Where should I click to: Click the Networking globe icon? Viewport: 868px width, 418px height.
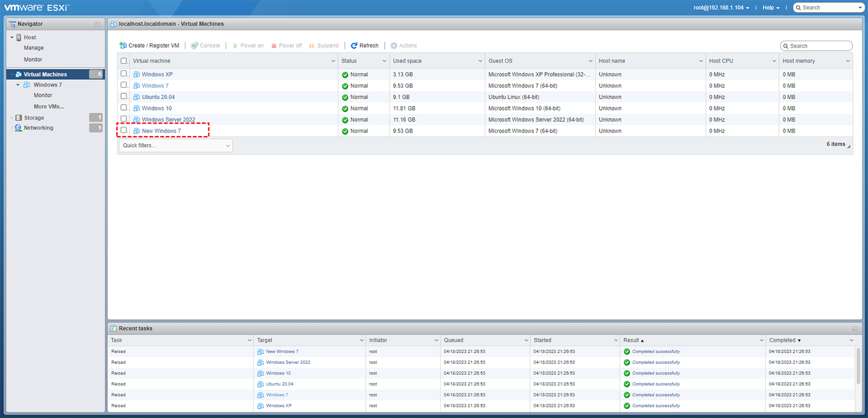(x=18, y=128)
